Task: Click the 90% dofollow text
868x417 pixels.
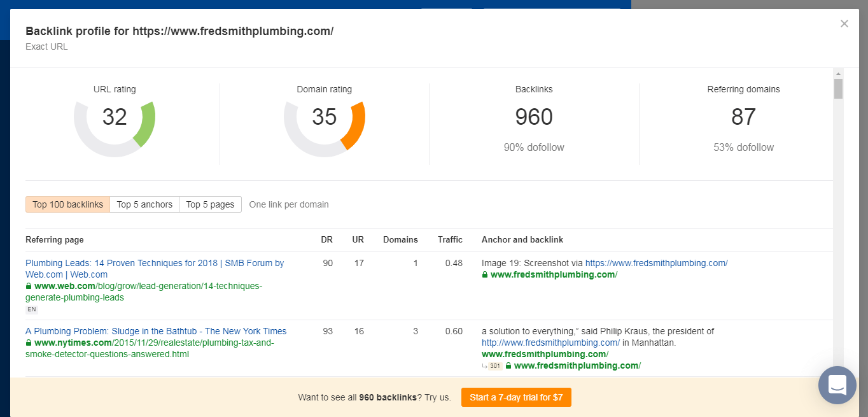Action: click(x=534, y=147)
